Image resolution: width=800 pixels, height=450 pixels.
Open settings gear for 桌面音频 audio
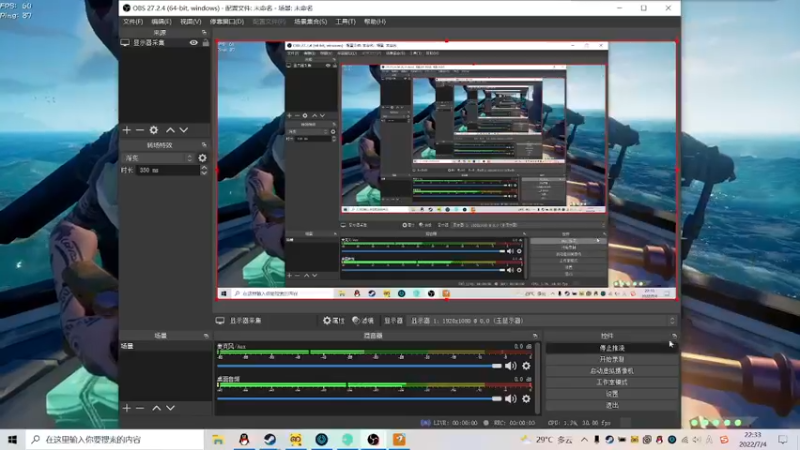click(526, 399)
